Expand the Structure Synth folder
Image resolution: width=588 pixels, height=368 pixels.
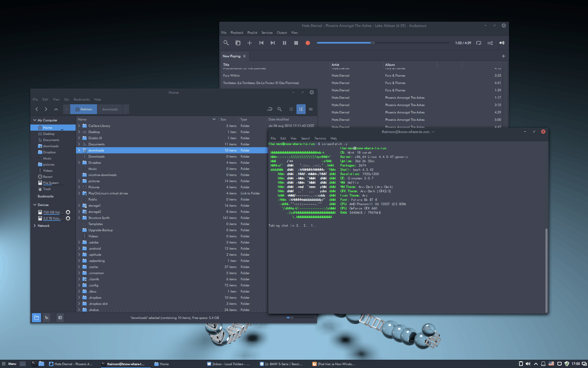(79, 218)
